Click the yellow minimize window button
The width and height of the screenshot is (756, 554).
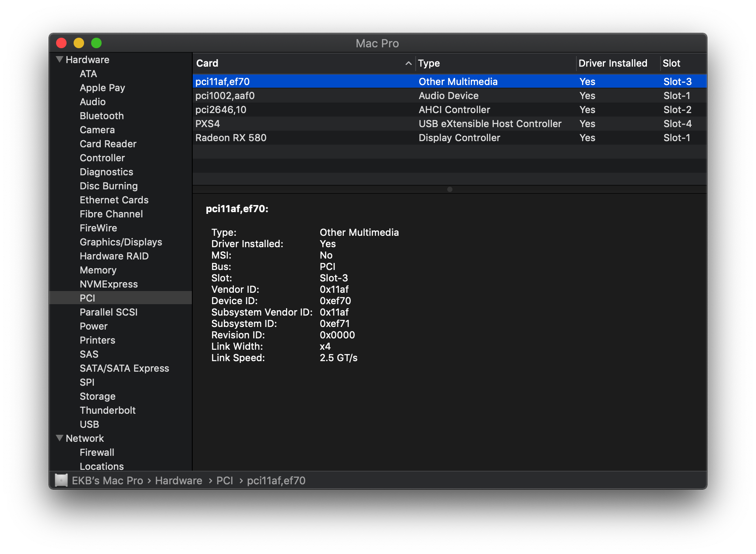pyautogui.click(x=79, y=43)
